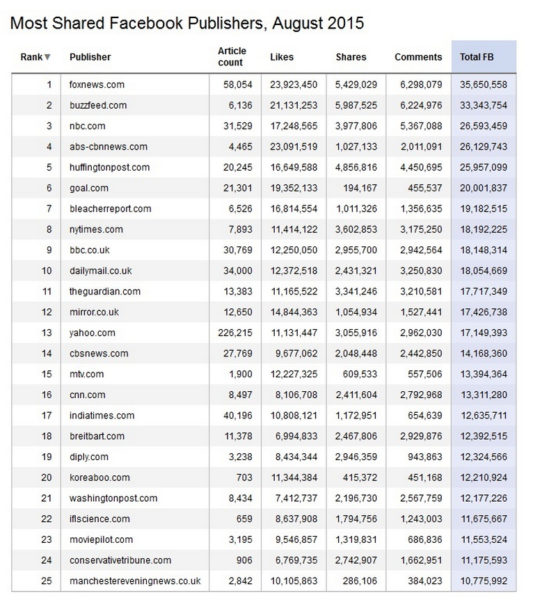Click the table title Most Shared Facebook Publishers
Screen dimensions: 533x600
187,23
